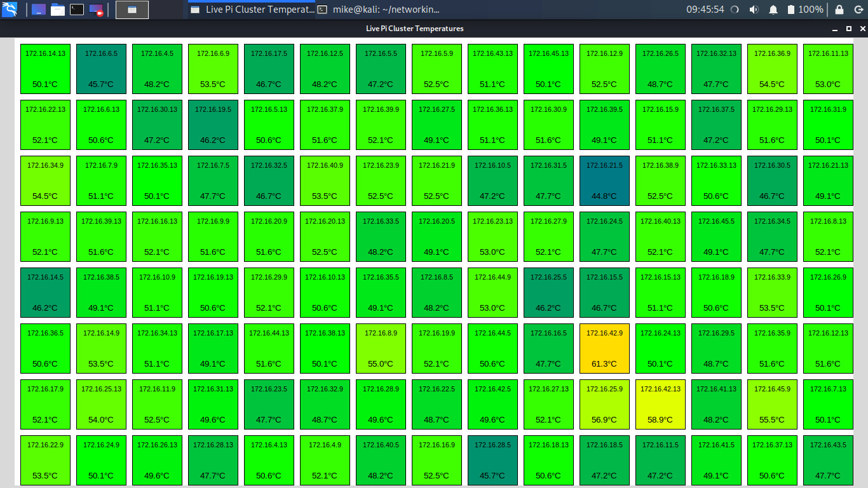Maximize the Live Pi Cluster Temperatures window

pos(849,29)
